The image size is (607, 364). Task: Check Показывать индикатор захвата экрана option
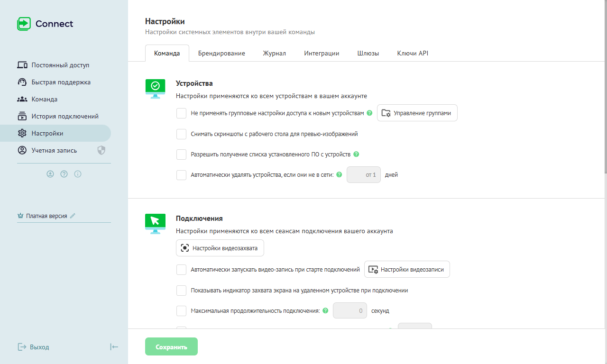181,291
